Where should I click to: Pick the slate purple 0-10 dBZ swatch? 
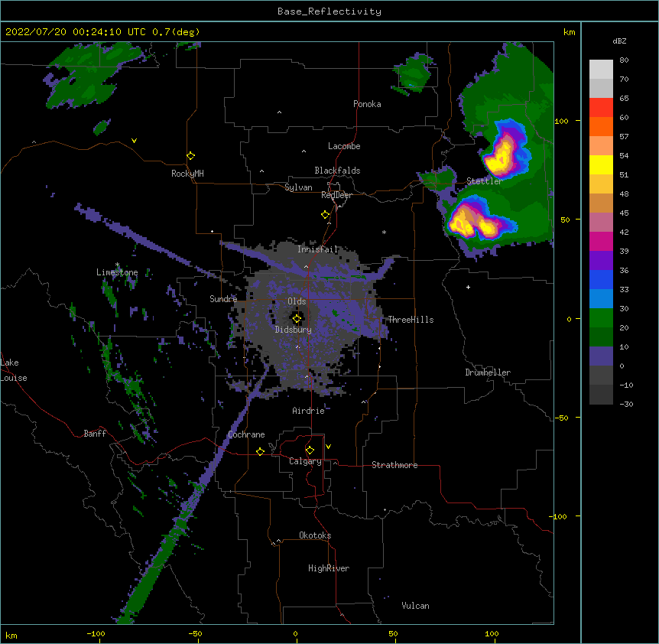click(601, 356)
